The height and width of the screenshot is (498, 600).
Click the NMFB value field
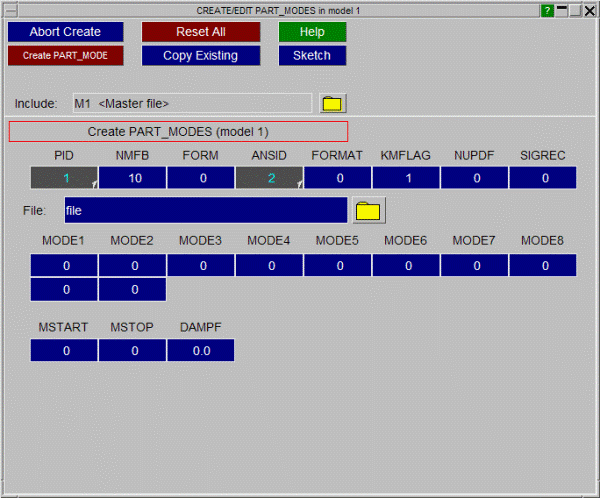point(132,178)
